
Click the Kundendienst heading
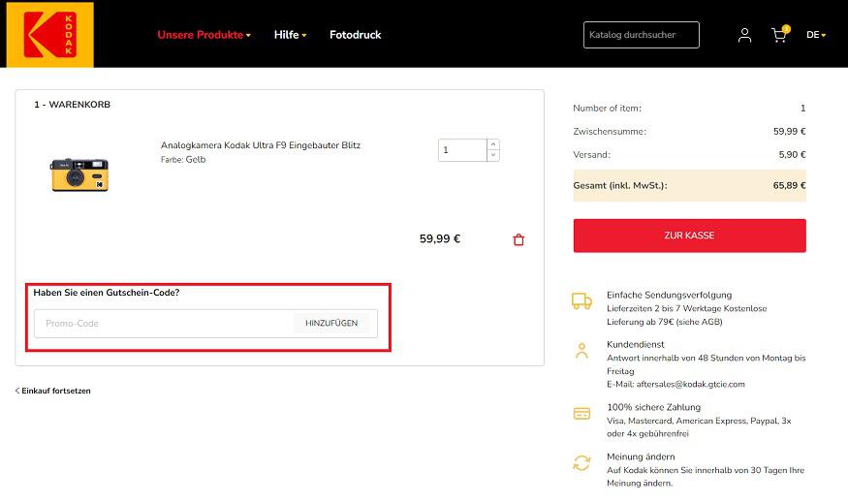coord(636,344)
